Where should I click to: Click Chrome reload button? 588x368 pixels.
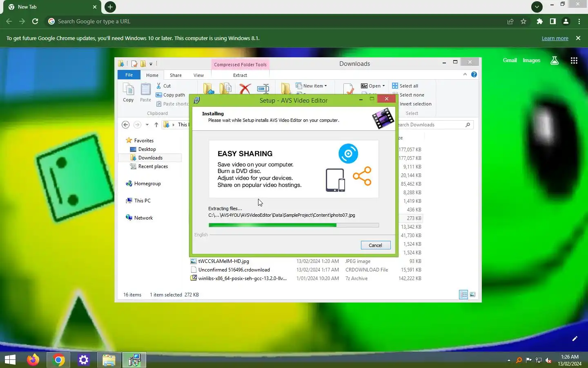35,21
